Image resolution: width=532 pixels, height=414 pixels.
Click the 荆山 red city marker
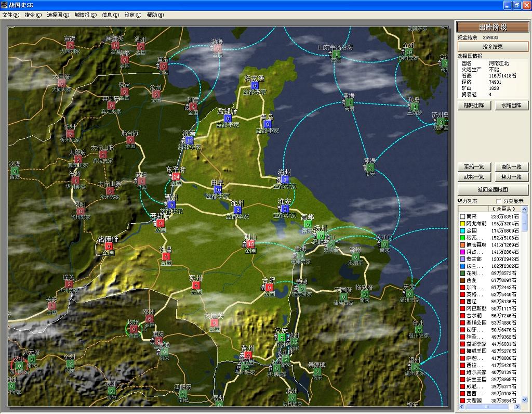point(250,244)
